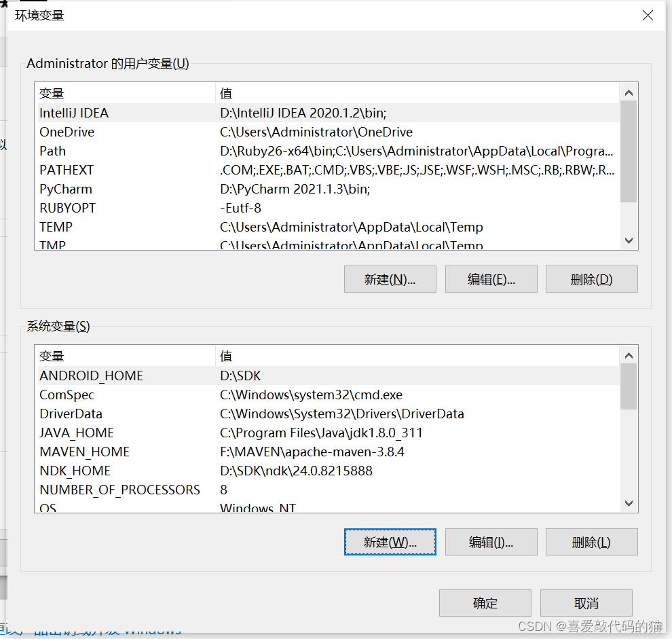Click 新建(N)... button for user variables

[390, 279]
